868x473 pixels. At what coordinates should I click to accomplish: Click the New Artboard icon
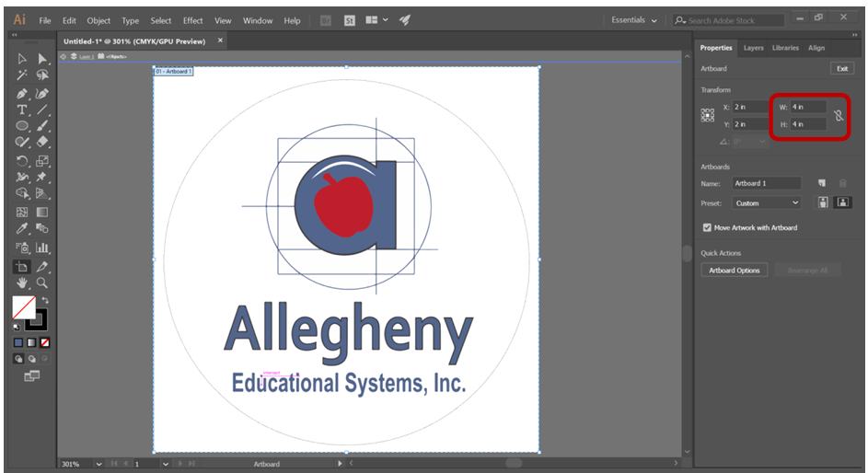click(x=822, y=183)
